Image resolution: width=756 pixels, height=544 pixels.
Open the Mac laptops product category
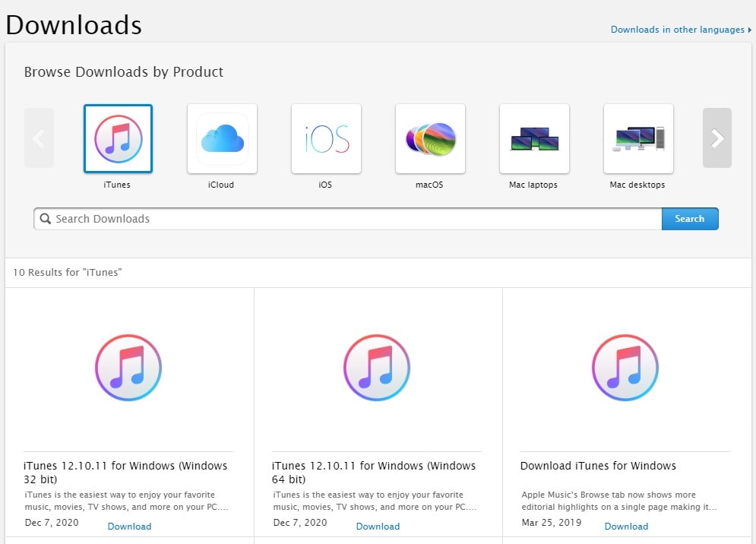(x=534, y=138)
